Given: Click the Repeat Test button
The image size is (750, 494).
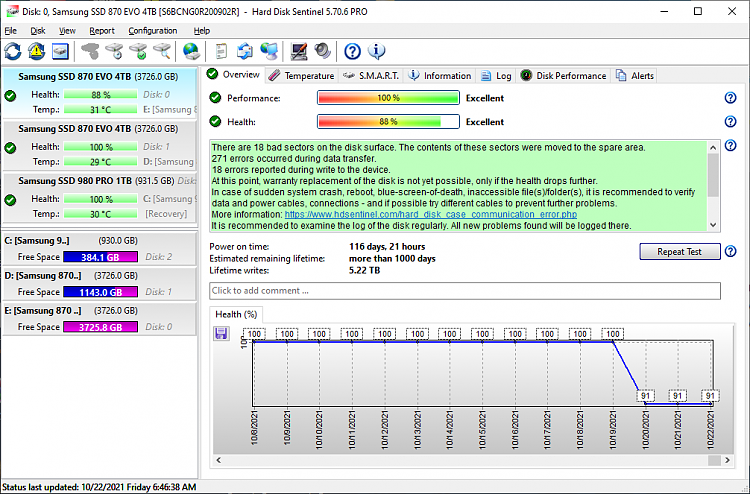Looking at the screenshot, I should (x=679, y=252).
